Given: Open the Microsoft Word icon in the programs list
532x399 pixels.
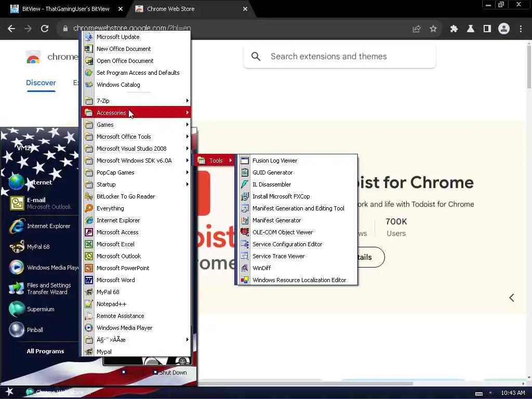Looking at the screenshot, I should click(89, 280).
